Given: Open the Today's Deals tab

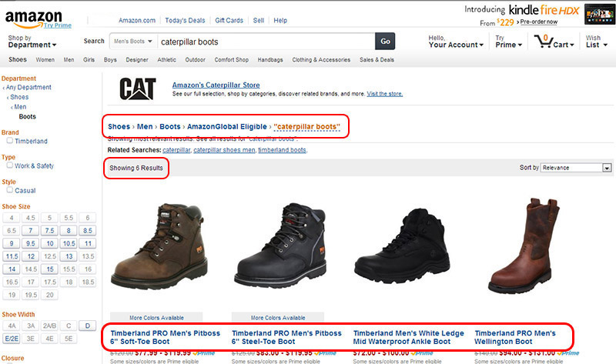Looking at the screenshot, I should 185,20.
